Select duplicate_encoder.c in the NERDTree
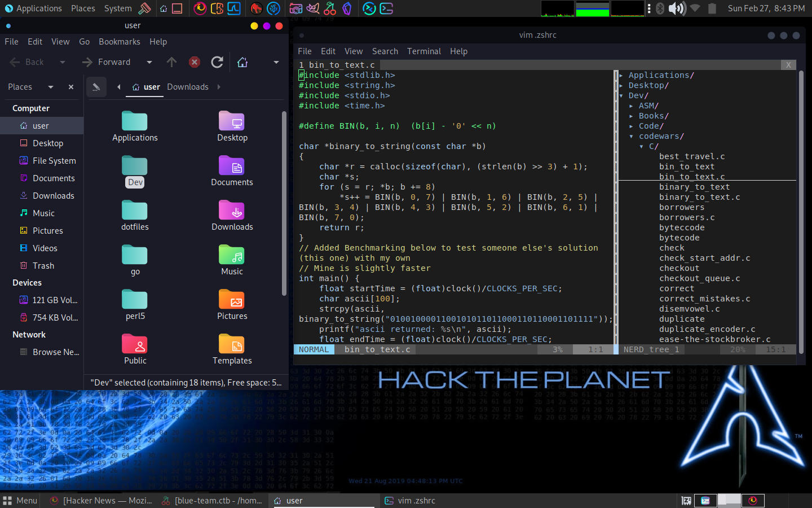 tap(707, 329)
